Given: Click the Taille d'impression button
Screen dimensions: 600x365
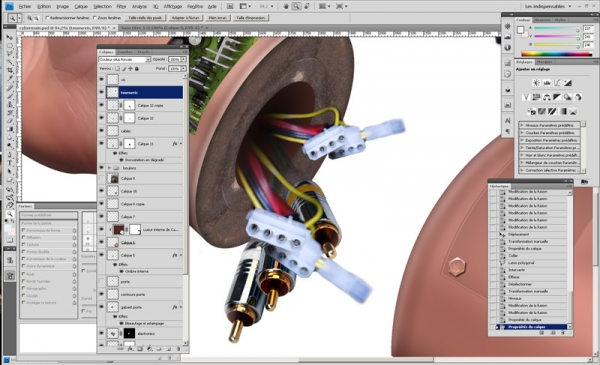Looking at the screenshot, I should click(251, 18).
